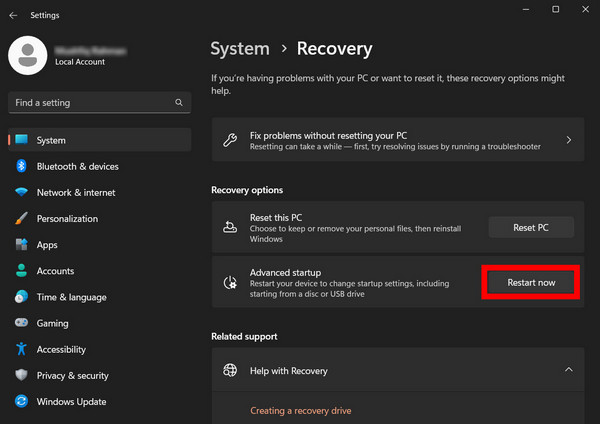600x424 pixels.
Task: Click the Reset this PC icon
Action: tap(230, 227)
